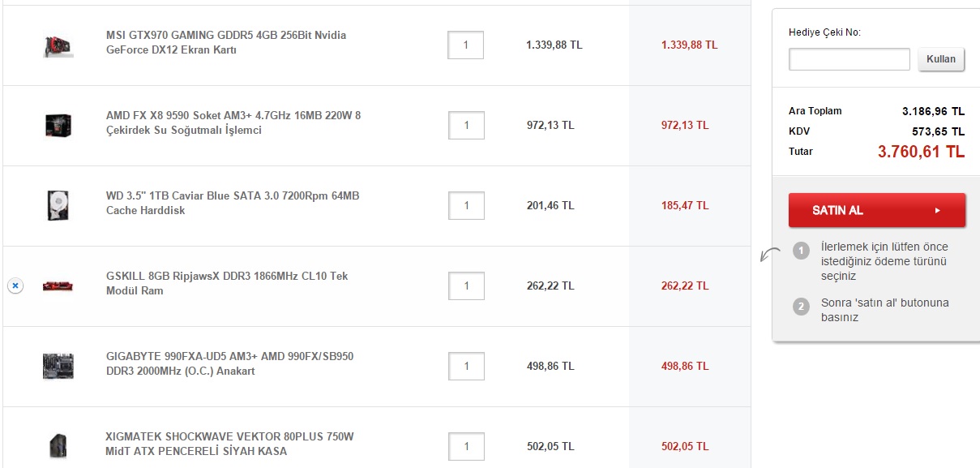Viewport: 980px width, 468px height.
Task: Remove GSKILL RAM with the X icon
Action: point(15,286)
